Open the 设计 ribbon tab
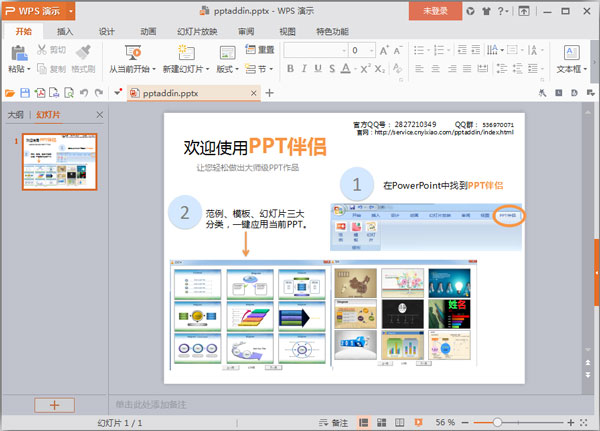Screen dimensions: 600x431 tap(106, 31)
